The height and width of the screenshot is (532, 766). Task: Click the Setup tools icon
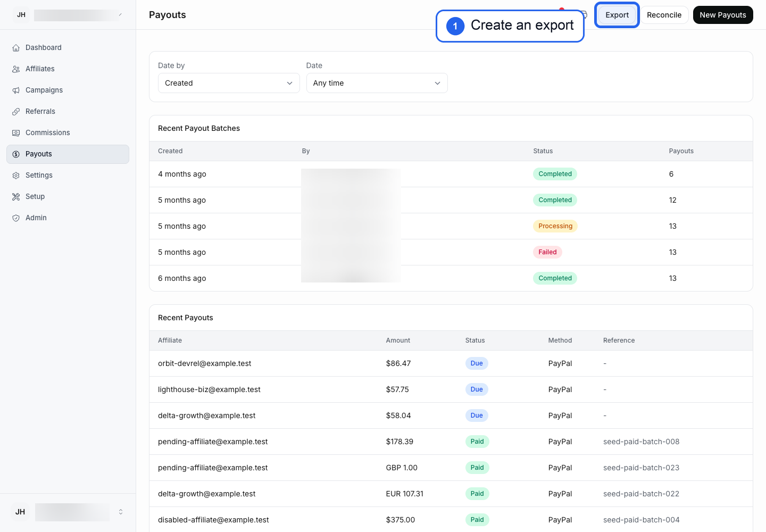coord(16,197)
